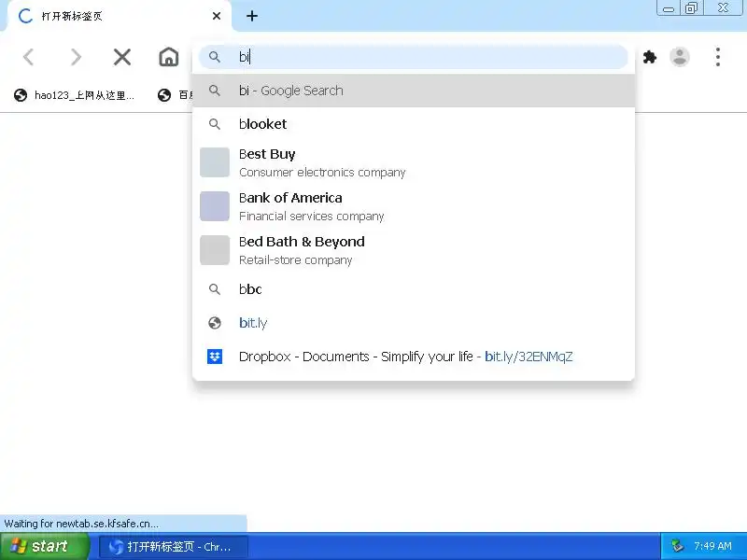Open the home page via house icon
747x560 pixels.
pyautogui.click(x=169, y=57)
